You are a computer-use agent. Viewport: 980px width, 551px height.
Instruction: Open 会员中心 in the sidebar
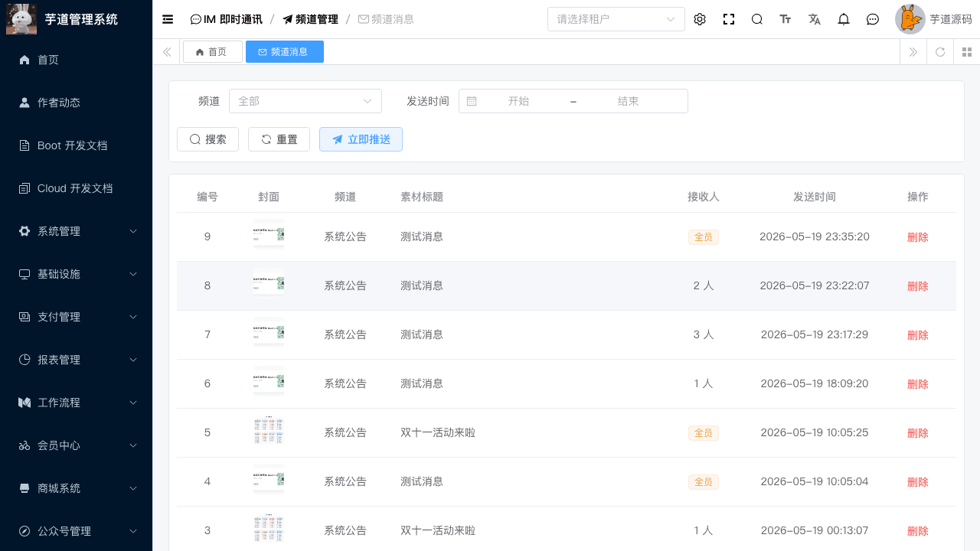pyautogui.click(x=77, y=445)
